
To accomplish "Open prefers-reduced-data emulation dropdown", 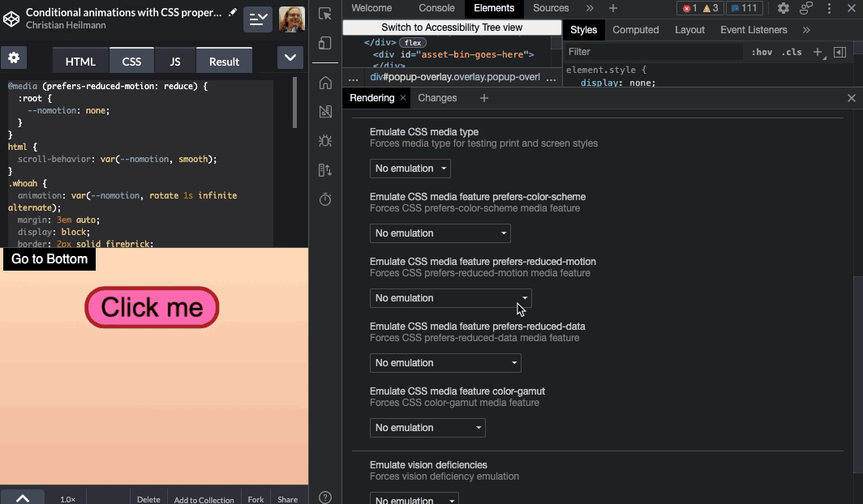I will [445, 363].
